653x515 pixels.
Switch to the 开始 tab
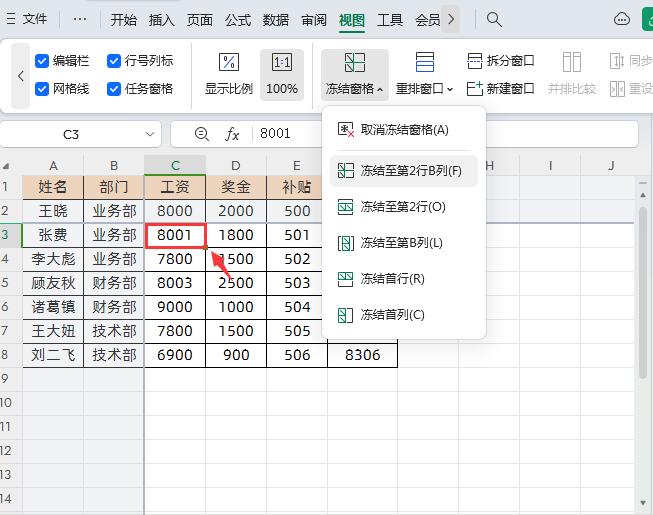pyautogui.click(x=124, y=20)
